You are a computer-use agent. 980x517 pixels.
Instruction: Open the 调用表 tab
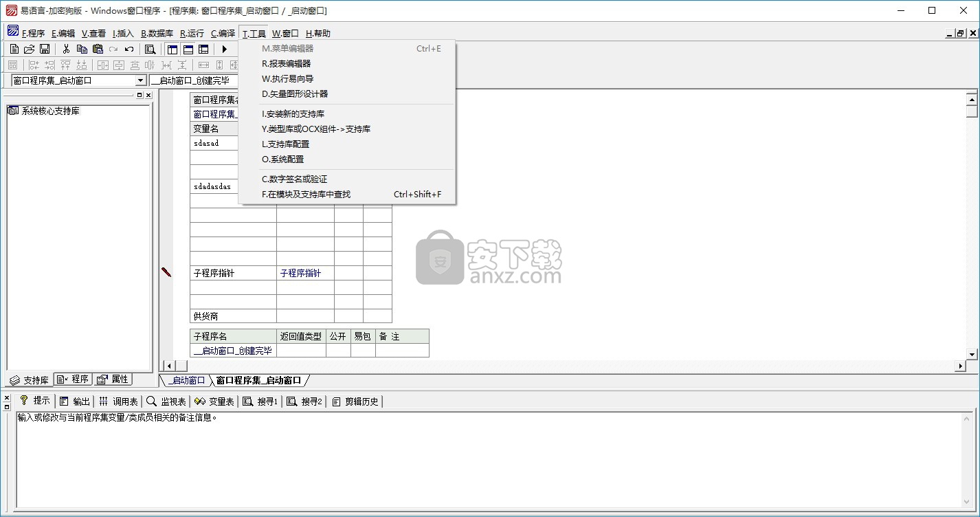click(x=118, y=401)
